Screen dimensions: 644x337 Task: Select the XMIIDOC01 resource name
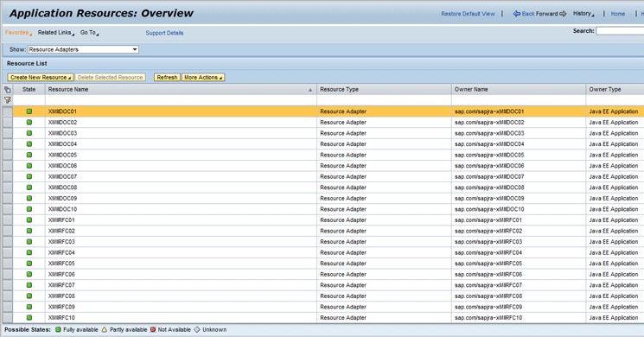tap(62, 111)
